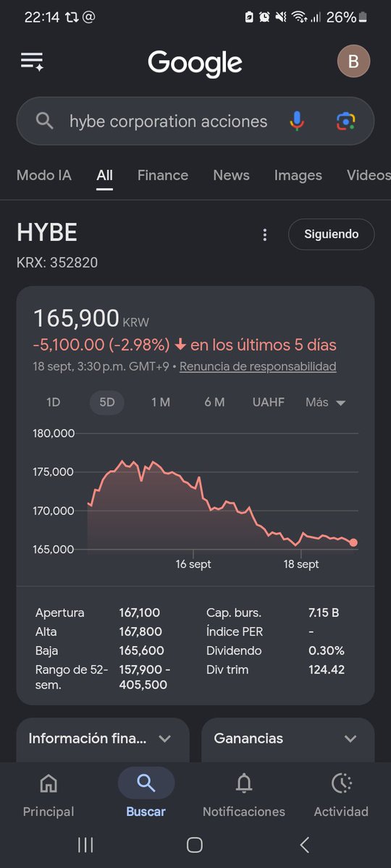Open the Actividad clock icon
The height and width of the screenshot is (868, 391).
341,783
